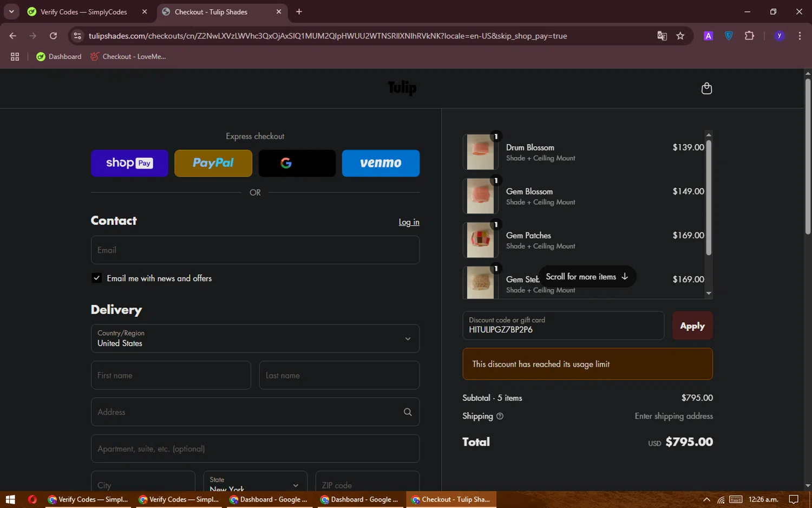Open the bookmarks apps grid icon
Screen dimensions: 812x508
15,56
